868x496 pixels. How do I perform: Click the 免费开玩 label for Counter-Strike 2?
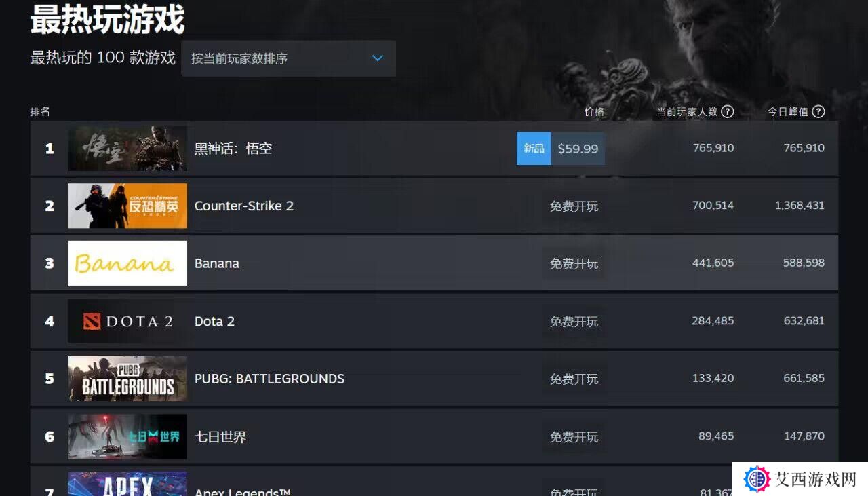tap(574, 206)
